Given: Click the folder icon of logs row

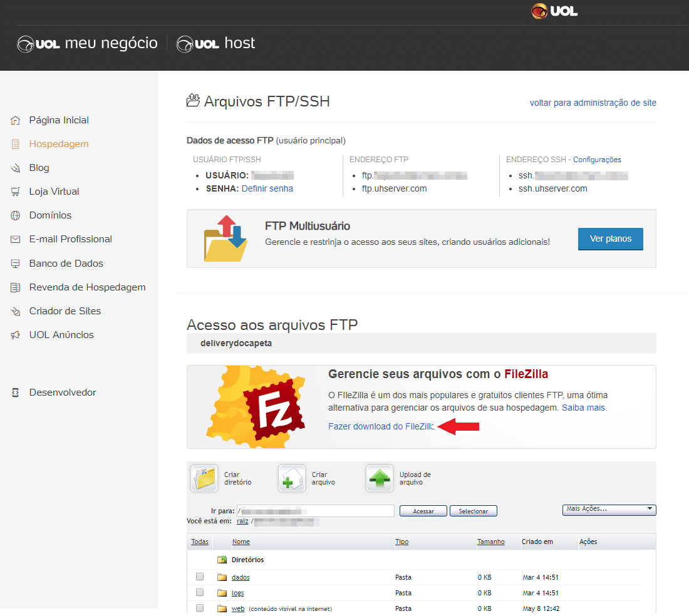Looking at the screenshot, I should 222,593.
